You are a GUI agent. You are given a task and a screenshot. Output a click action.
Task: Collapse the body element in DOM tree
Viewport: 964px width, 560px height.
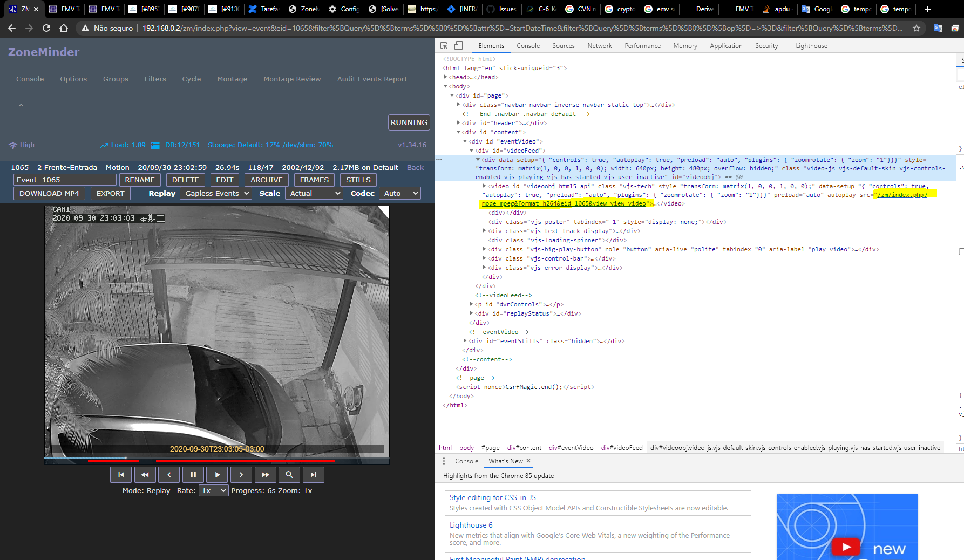click(446, 86)
